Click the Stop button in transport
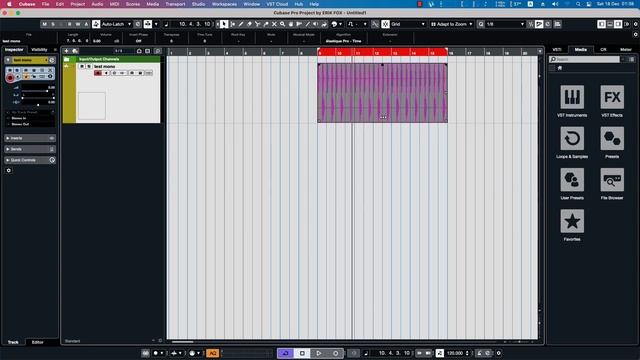 (x=302, y=353)
